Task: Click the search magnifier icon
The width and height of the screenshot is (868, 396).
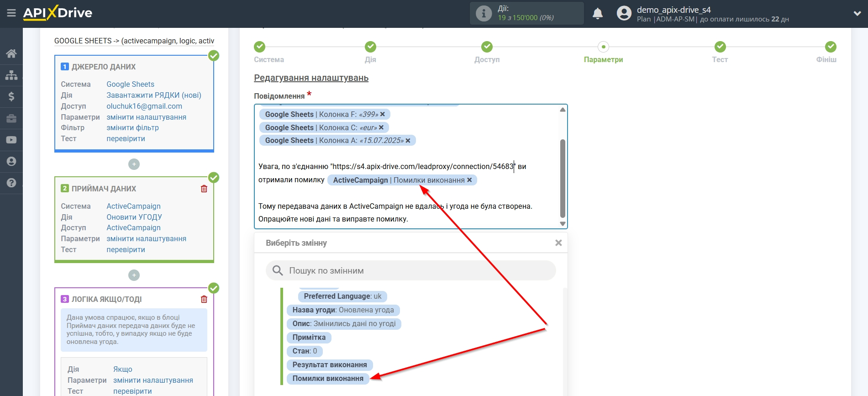Action: (278, 270)
